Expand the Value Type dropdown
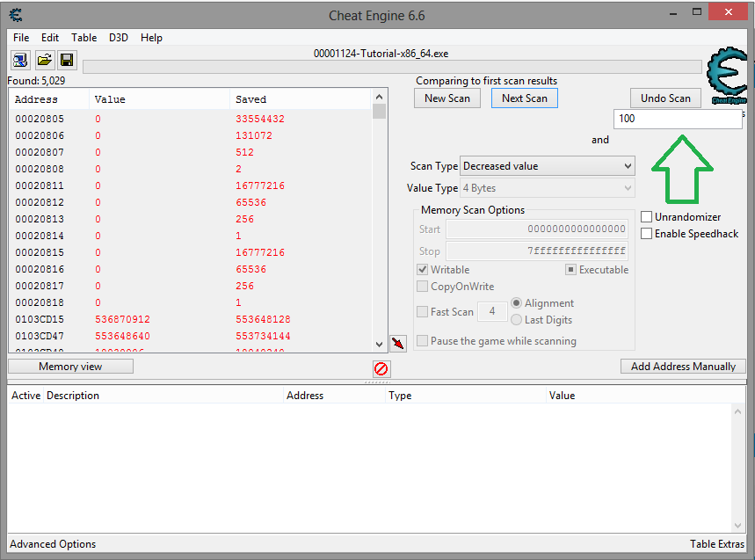The height and width of the screenshot is (560, 755). coord(547,188)
